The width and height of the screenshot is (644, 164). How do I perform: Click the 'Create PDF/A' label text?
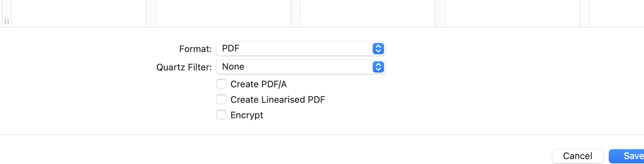(259, 84)
